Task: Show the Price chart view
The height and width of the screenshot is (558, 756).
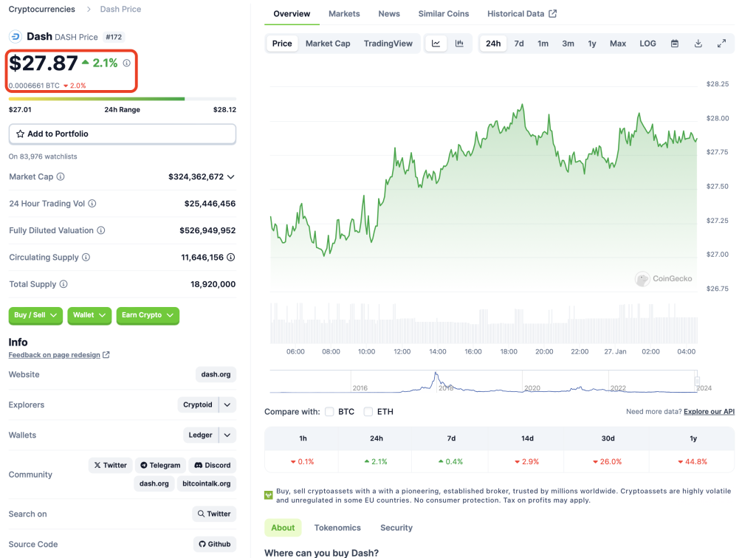Action: 282,44
